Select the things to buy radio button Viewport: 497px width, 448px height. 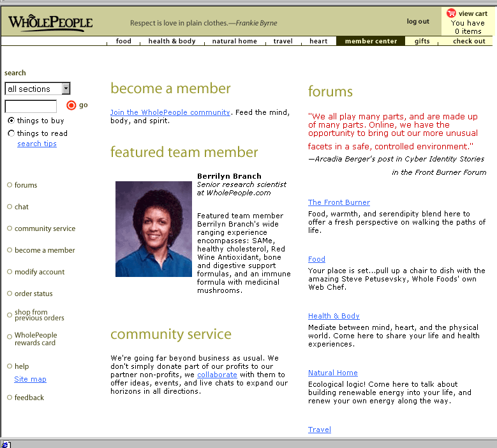[x=11, y=121]
